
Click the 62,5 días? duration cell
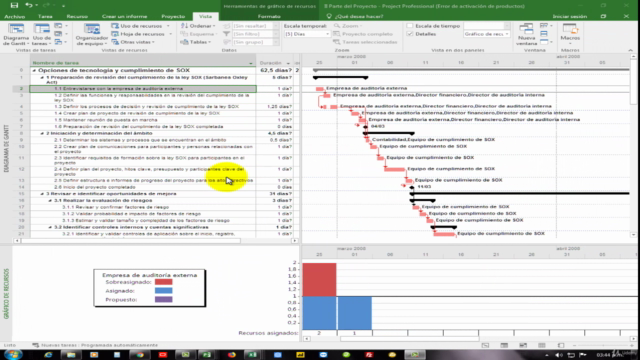coord(276,71)
